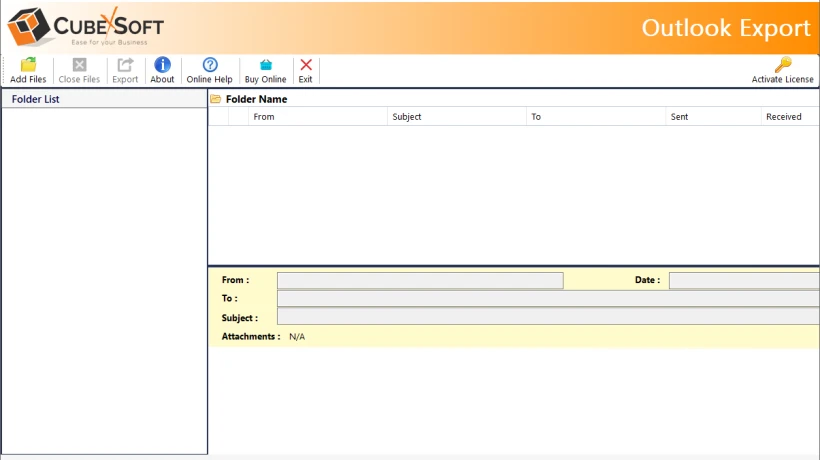Click the Outlook Export title text
The height and width of the screenshot is (460, 820).
coord(726,28)
